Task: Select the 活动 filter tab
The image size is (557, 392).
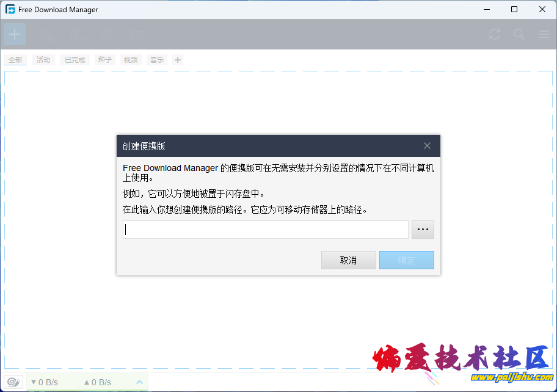Action: (x=43, y=60)
